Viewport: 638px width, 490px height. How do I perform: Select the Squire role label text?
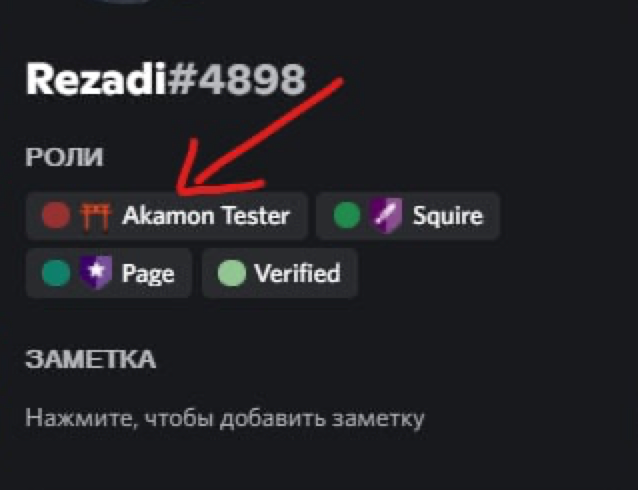coord(448,216)
